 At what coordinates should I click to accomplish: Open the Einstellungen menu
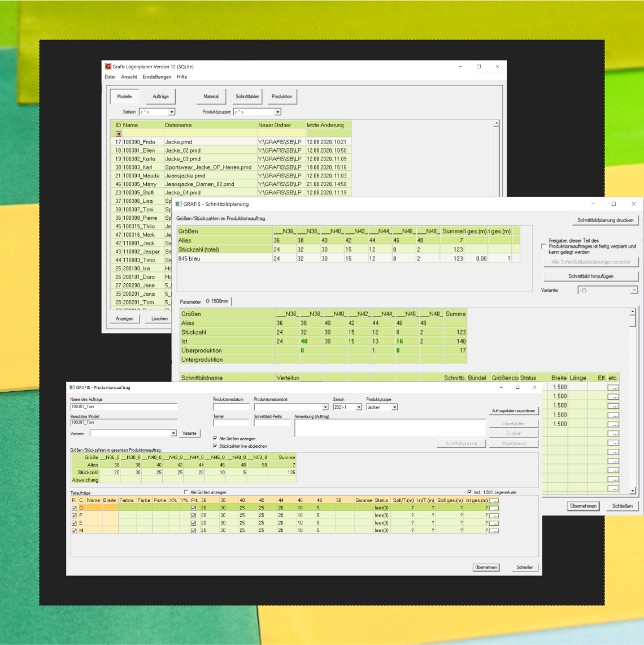click(156, 77)
